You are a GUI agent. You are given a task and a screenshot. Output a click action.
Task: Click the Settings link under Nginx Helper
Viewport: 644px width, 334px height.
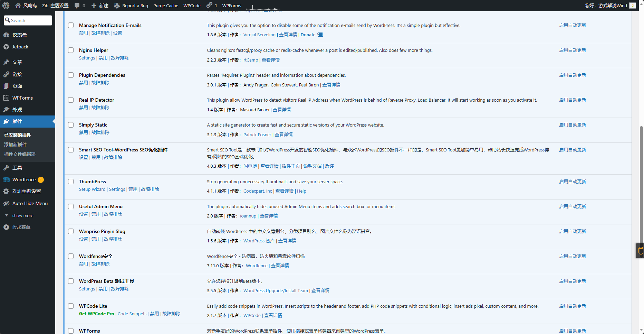[x=87, y=58]
